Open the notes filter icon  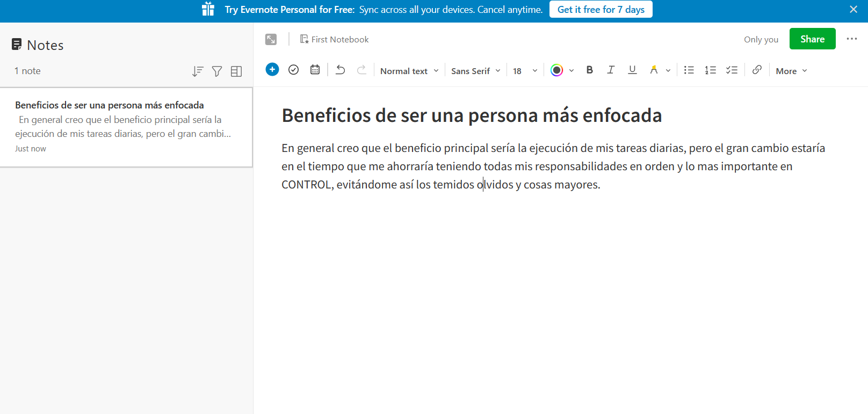tap(217, 71)
